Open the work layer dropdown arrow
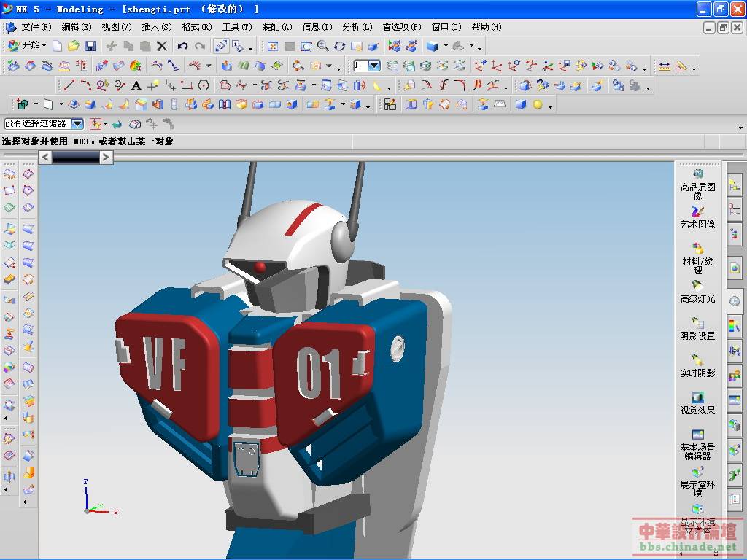This screenshot has width=747, height=560. (374, 66)
